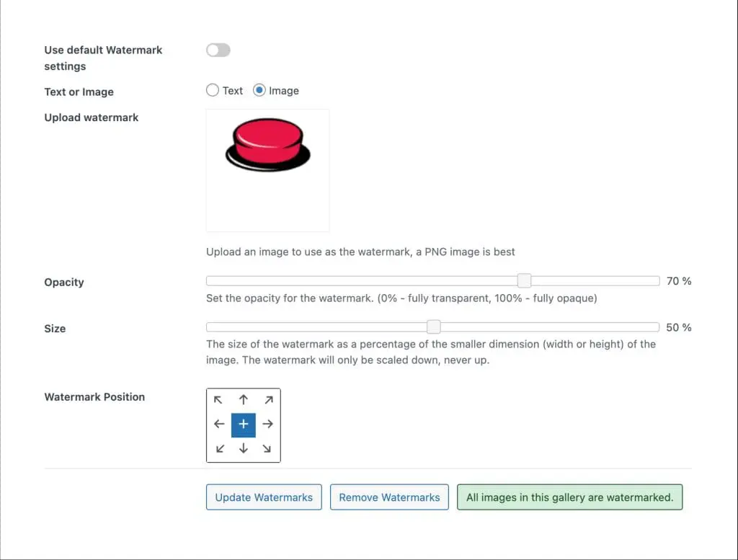Screen dimensions: 738x560
Task: Set watermark position to bottom-right arrow
Action: (x=268, y=449)
